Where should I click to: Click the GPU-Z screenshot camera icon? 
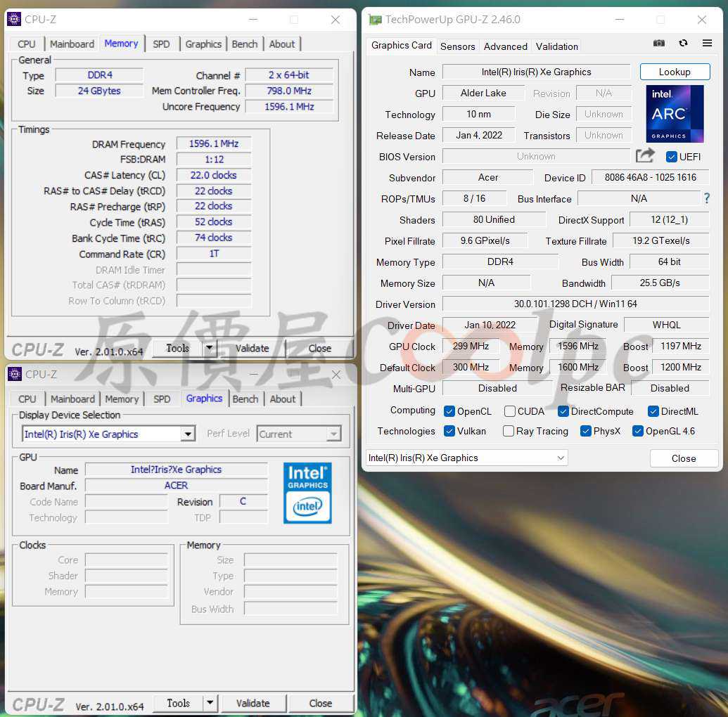tap(658, 43)
